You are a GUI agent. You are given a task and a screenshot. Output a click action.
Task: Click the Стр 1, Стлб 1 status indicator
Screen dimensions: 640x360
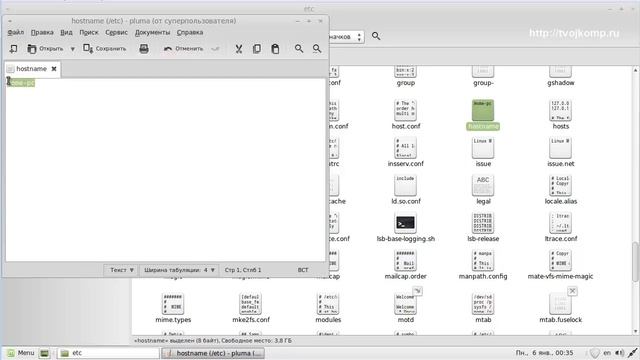point(243,270)
